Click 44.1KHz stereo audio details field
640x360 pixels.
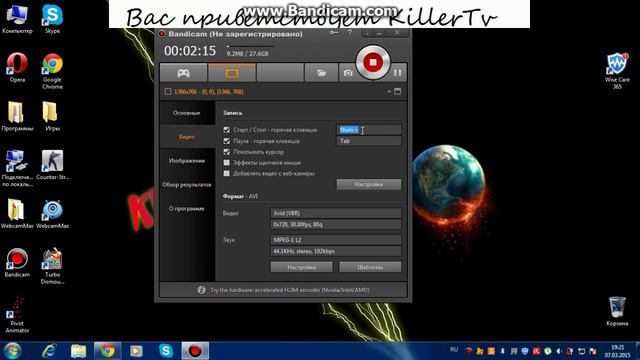tap(336, 251)
